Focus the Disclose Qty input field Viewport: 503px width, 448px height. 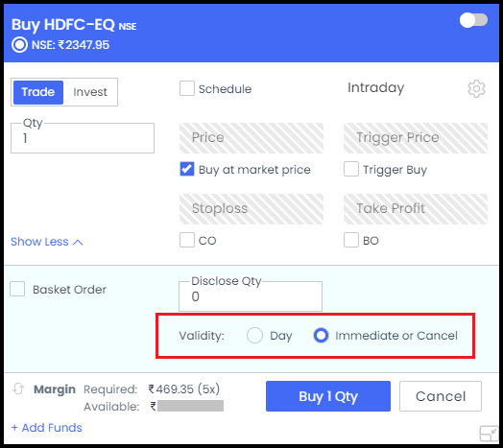[251, 296]
